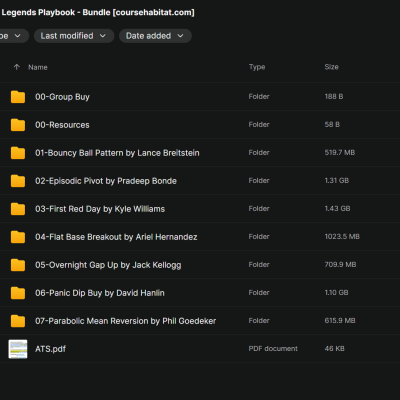
Task: Click the 58 B size value
Action: pos(332,124)
